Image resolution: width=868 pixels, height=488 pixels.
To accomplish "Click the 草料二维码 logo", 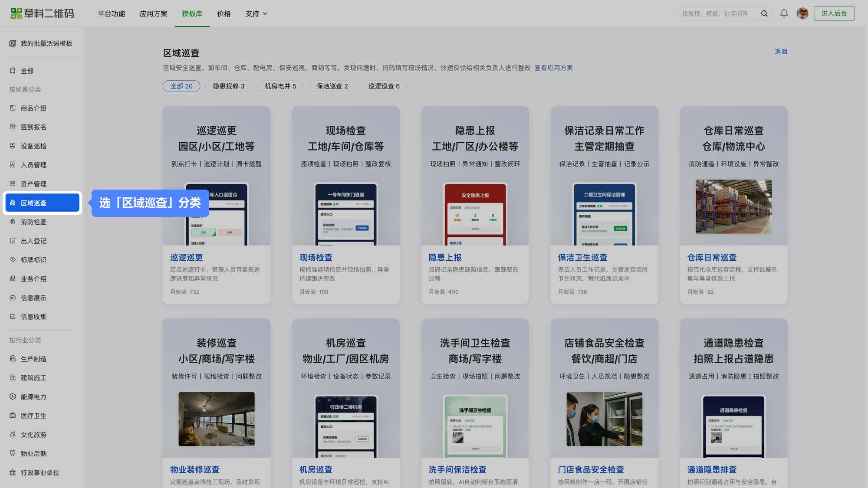I will 42,13.
